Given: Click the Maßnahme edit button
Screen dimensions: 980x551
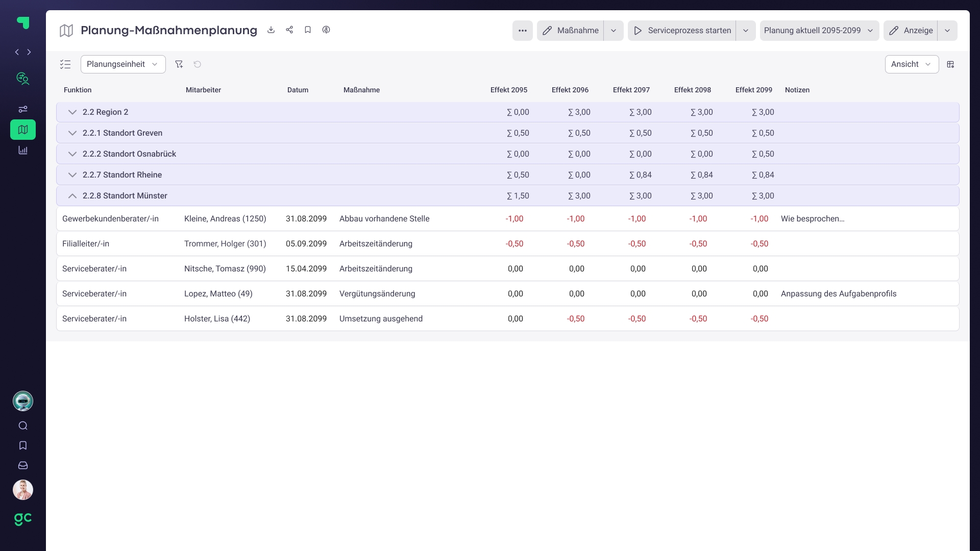Looking at the screenshot, I should 571,31.
